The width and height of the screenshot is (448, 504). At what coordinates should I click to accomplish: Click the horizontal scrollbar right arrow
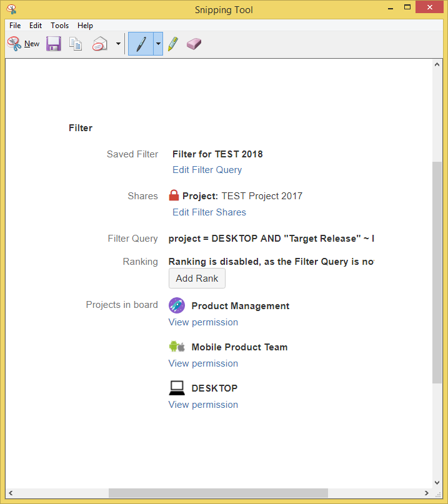(x=427, y=493)
